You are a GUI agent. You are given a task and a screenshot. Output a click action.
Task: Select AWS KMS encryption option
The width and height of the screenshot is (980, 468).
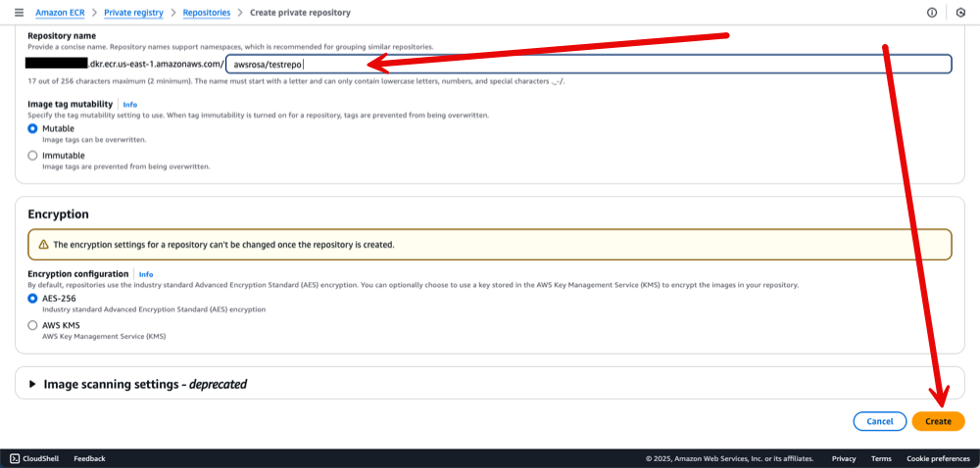pos(32,325)
